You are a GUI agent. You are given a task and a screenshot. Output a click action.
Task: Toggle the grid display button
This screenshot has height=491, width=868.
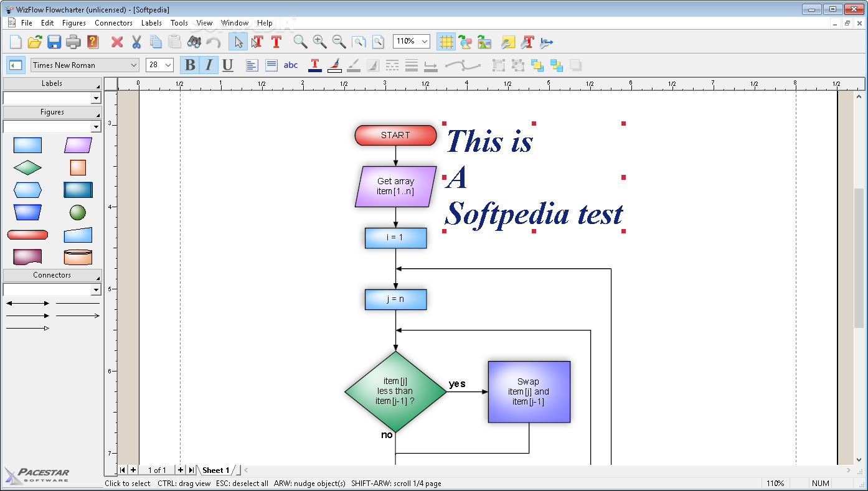[x=446, y=42]
